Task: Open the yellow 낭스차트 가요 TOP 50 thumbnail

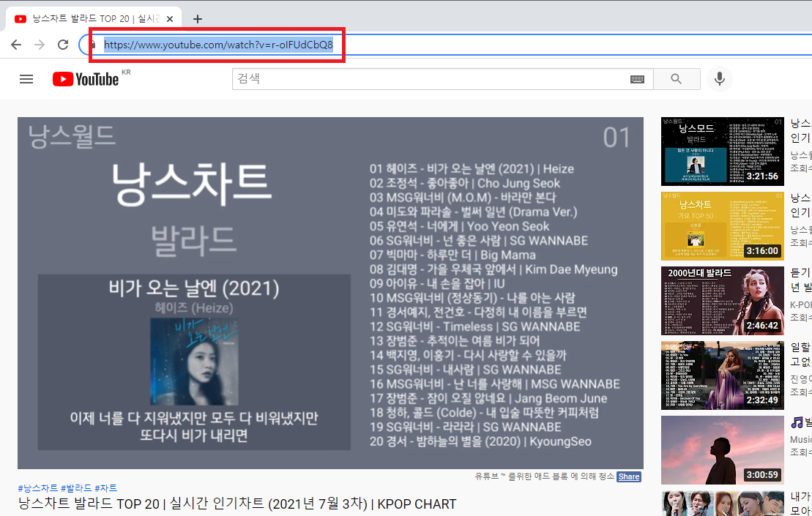Action: click(x=723, y=225)
